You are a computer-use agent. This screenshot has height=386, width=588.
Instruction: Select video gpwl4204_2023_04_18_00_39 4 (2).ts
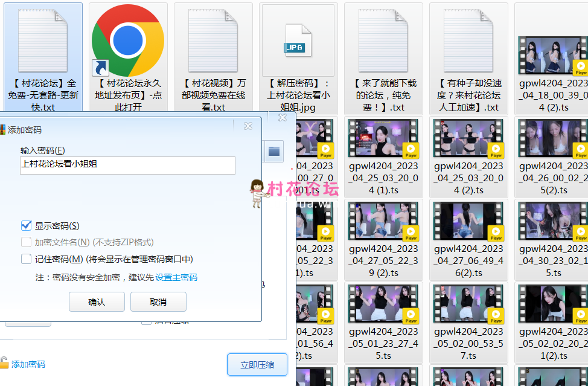554,56
